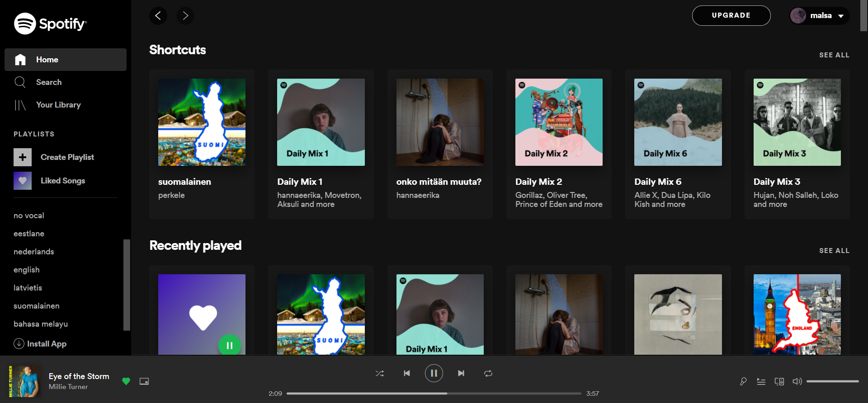Screen dimensions: 868x403
Task: Show lyrics with the microphone icon
Action: (x=743, y=381)
